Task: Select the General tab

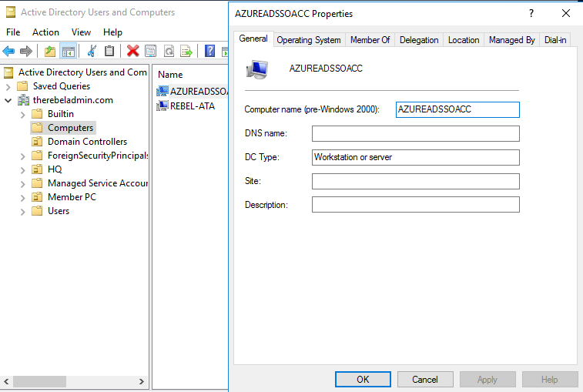Action: tap(253, 39)
